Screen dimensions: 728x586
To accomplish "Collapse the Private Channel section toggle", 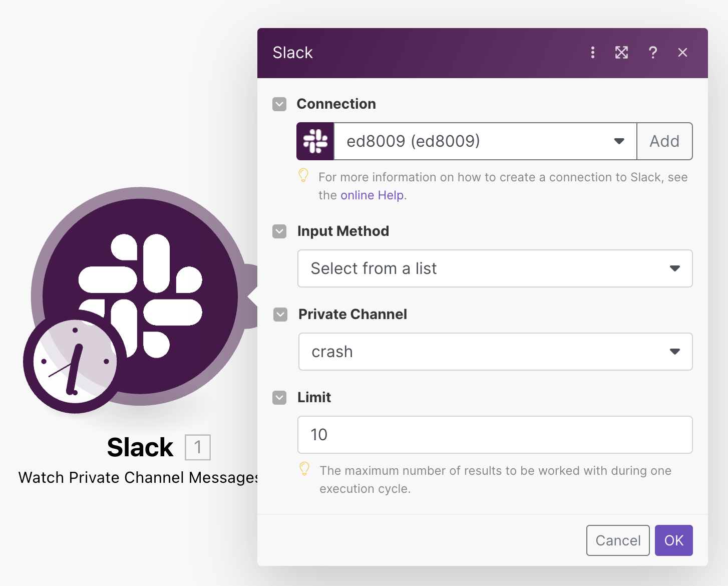I will (x=280, y=315).
